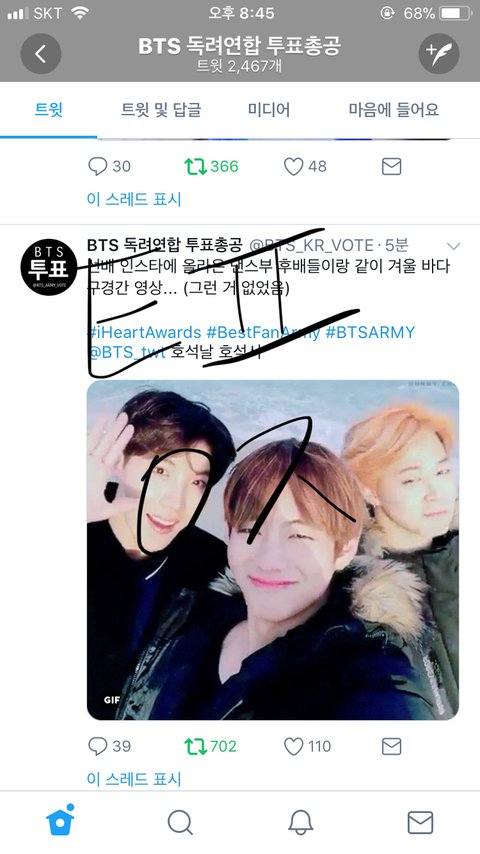480x854 pixels.
Task: Reply to the tweet with 39 replies
Action: coord(98,746)
